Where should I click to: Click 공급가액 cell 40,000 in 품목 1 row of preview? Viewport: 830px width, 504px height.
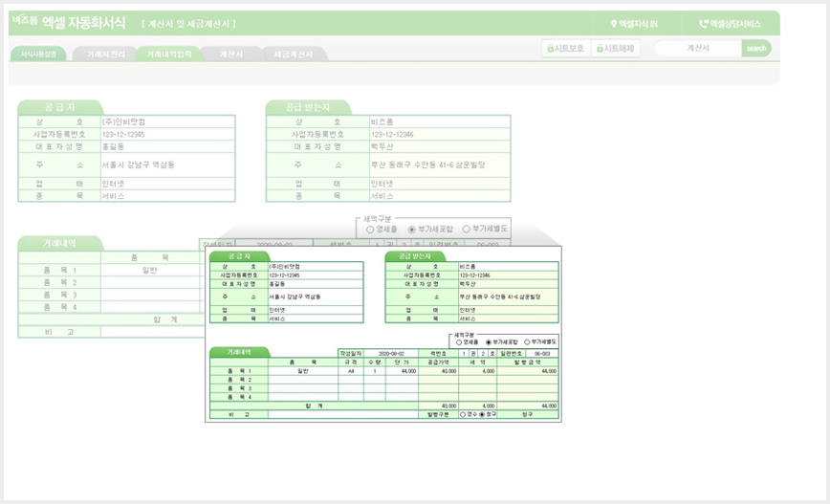point(438,371)
